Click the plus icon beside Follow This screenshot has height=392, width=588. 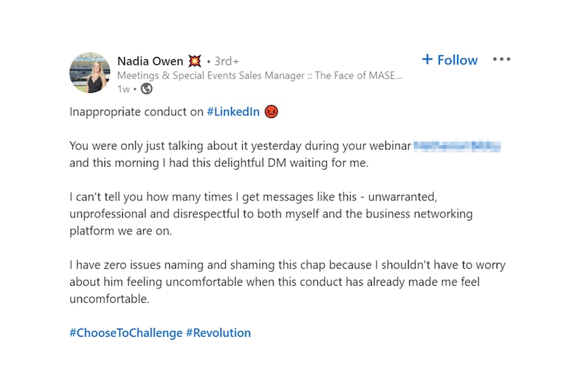click(427, 59)
